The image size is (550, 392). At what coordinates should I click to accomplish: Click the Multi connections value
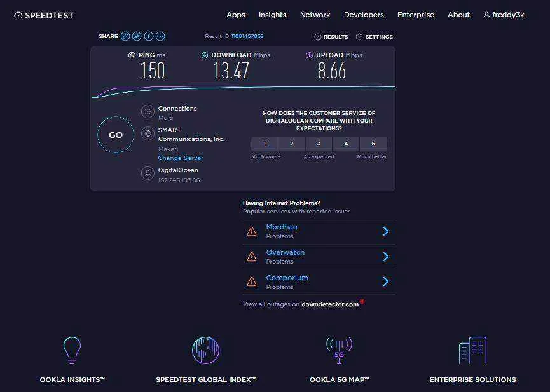click(165, 118)
